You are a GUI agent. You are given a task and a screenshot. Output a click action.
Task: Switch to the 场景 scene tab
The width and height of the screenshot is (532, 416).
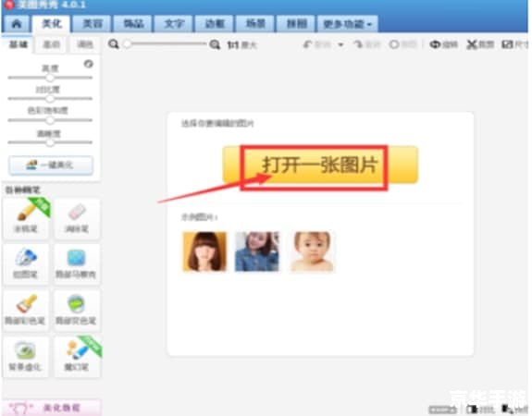click(x=255, y=24)
